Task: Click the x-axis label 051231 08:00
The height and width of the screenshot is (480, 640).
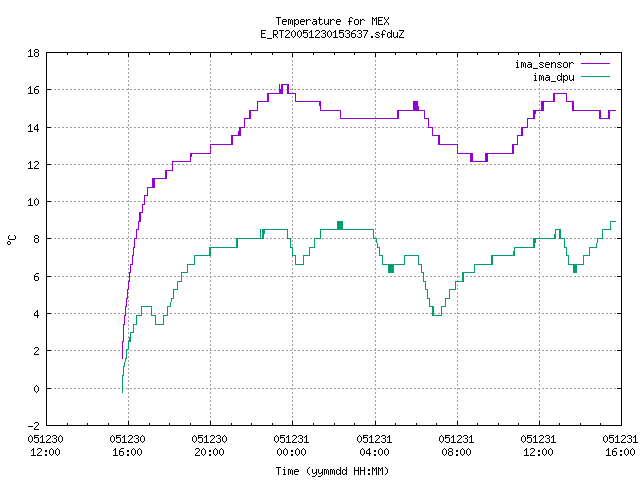Action: (456, 446)
